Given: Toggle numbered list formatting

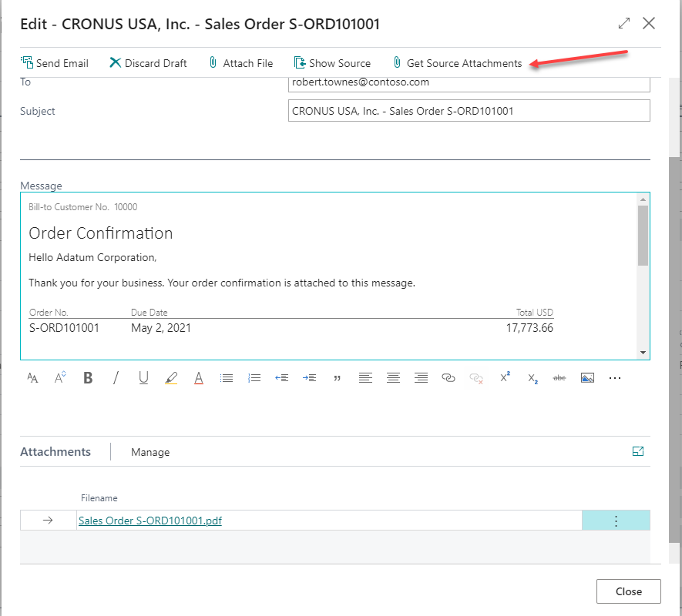Looking at the screenshot, I should coord(254,377).
